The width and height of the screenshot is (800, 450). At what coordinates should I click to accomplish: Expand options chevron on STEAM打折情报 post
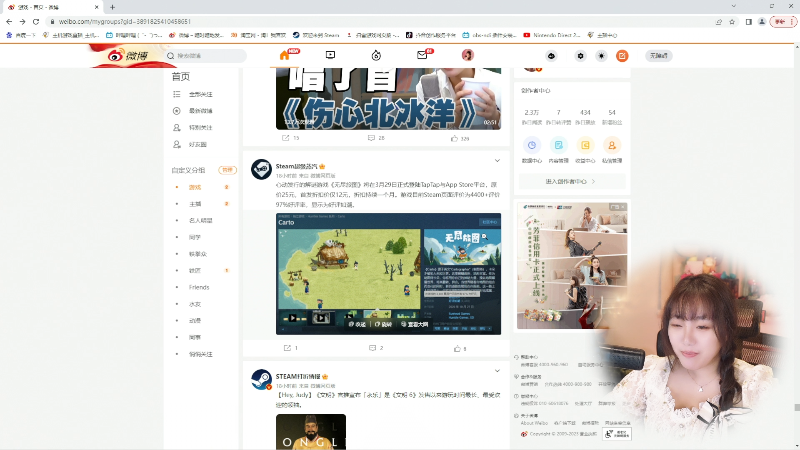click(x=497, y=371)
